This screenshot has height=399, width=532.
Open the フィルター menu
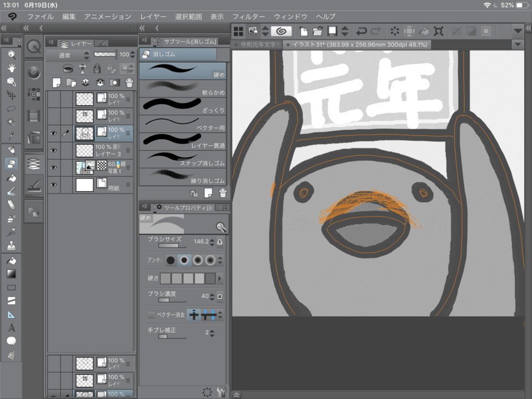coord(248,17)
